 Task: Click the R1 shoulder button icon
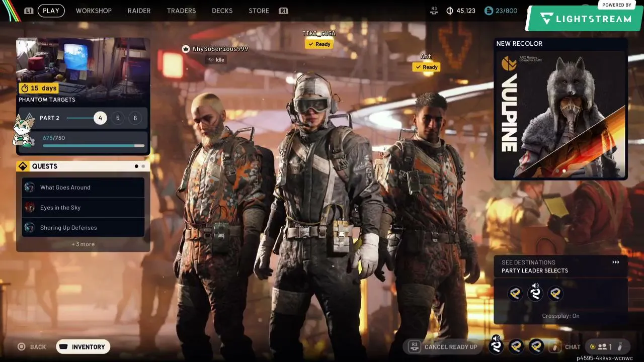(283, 11)
